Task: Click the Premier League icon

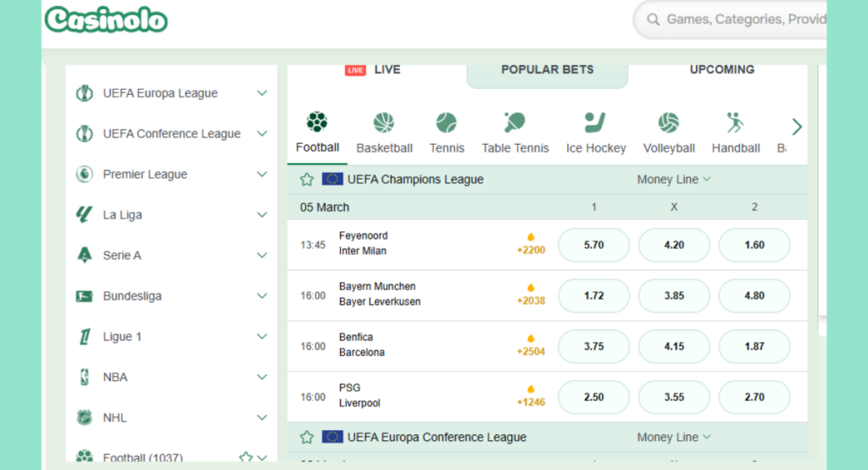Action: pyautogui.click(x=84, y=174)
